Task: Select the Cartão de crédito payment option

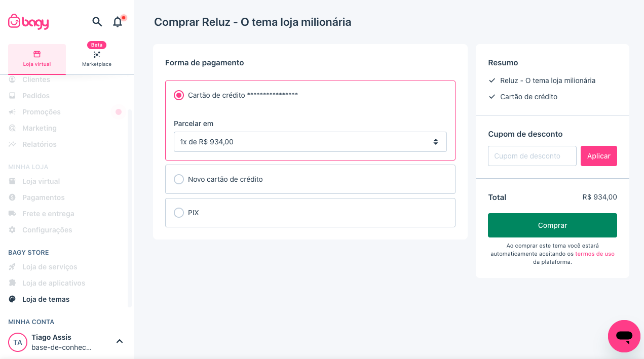Action: click(x=178, y=95)
